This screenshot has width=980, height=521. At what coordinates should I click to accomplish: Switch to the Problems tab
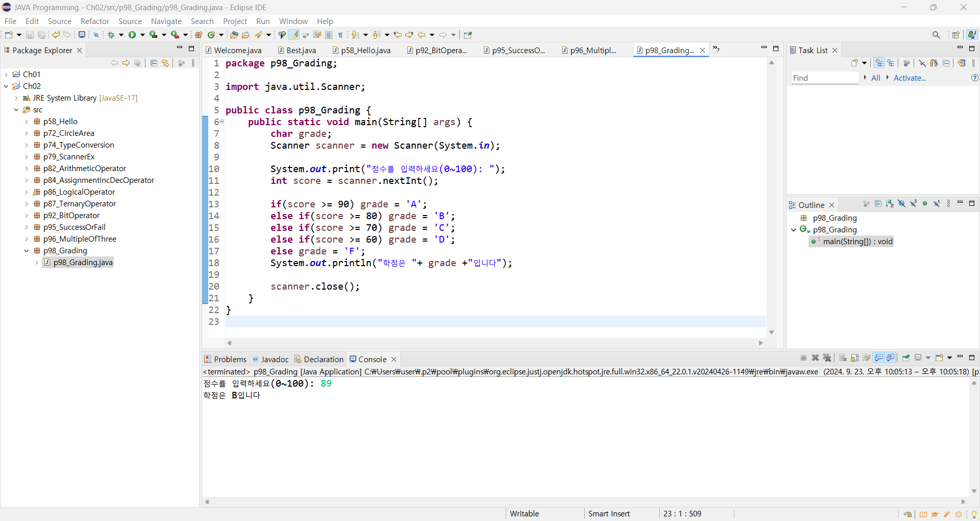(x=225, y=359)
